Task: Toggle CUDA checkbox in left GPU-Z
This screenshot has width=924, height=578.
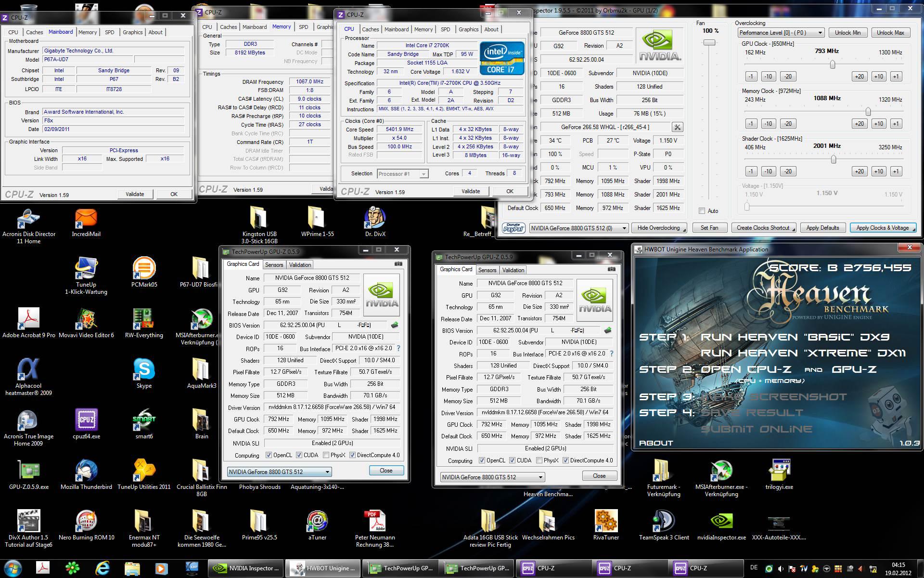Action: [x=299, y=455]
